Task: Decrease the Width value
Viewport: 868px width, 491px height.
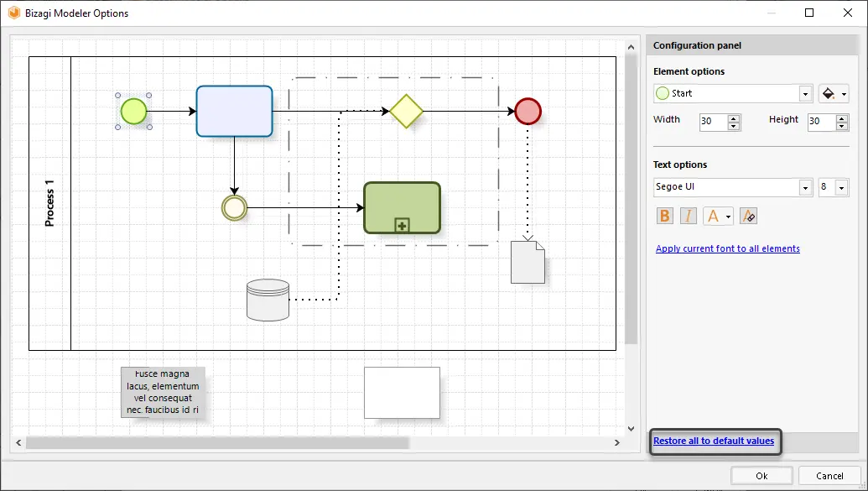Action: pos(734,126)
